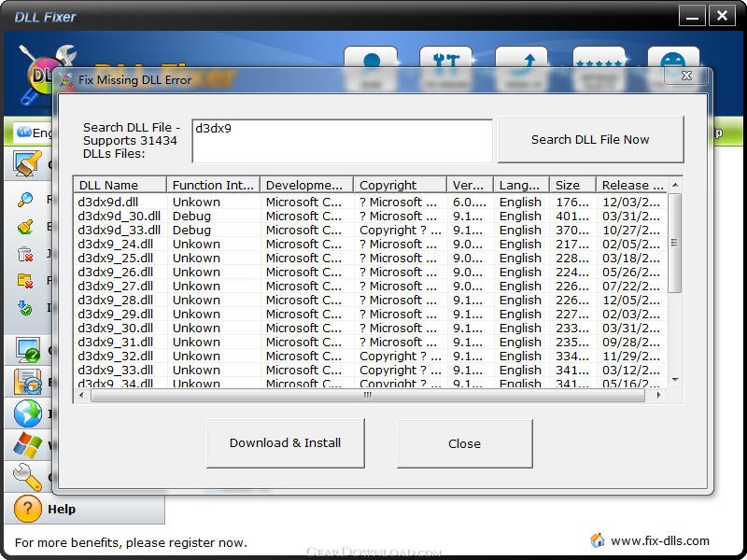Select the d3dx9_30.dll row
Image resolution: width=747 pixels, height=560 pixels.
click(370, 329)
